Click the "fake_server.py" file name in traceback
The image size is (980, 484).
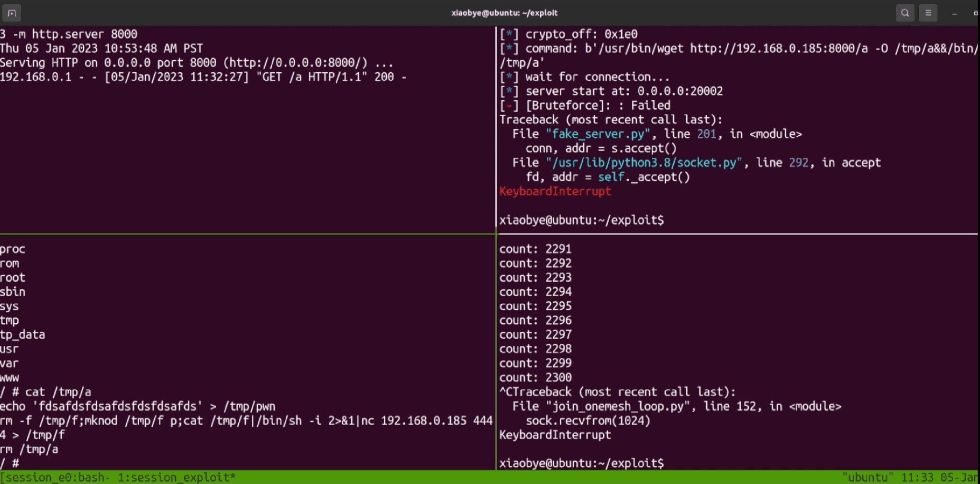(x=598, y=134)
